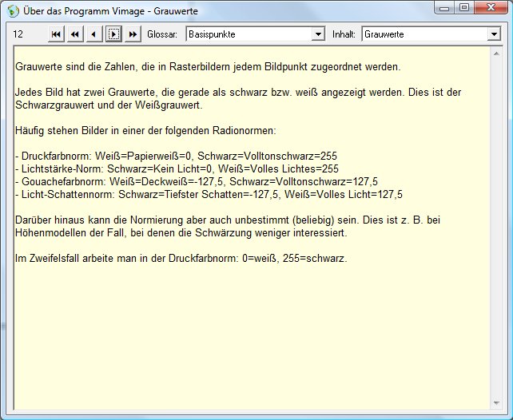The width and height of the screenshot is (513, 420).
Task: Maximize the Vimage help window
Action: click(x=463, y=9)
